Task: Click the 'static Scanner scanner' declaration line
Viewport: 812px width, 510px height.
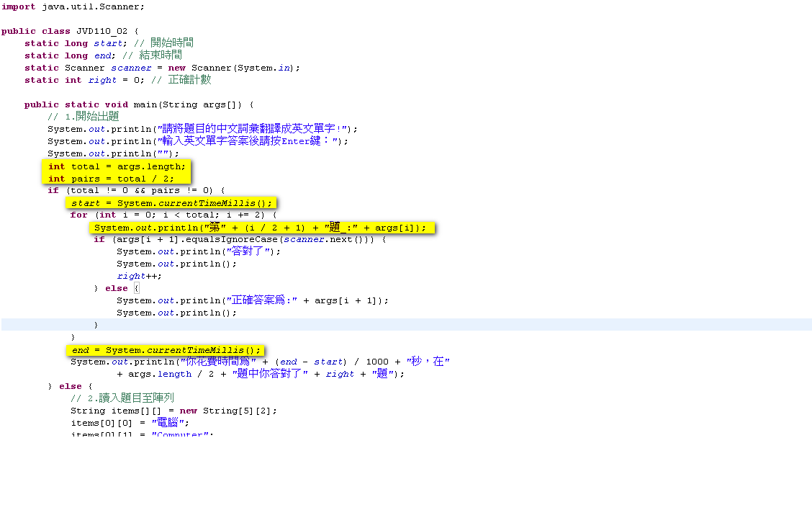Action: point(162,68)
